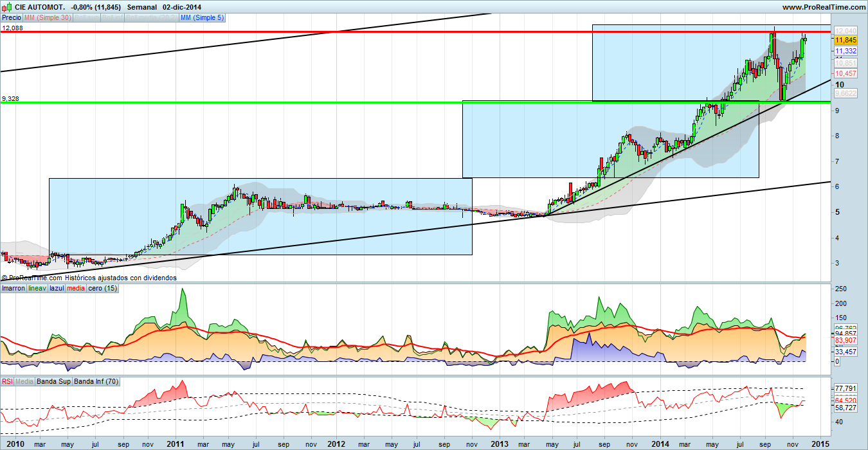Click the 2011 year label on the time axis

(x=176, y=444)
